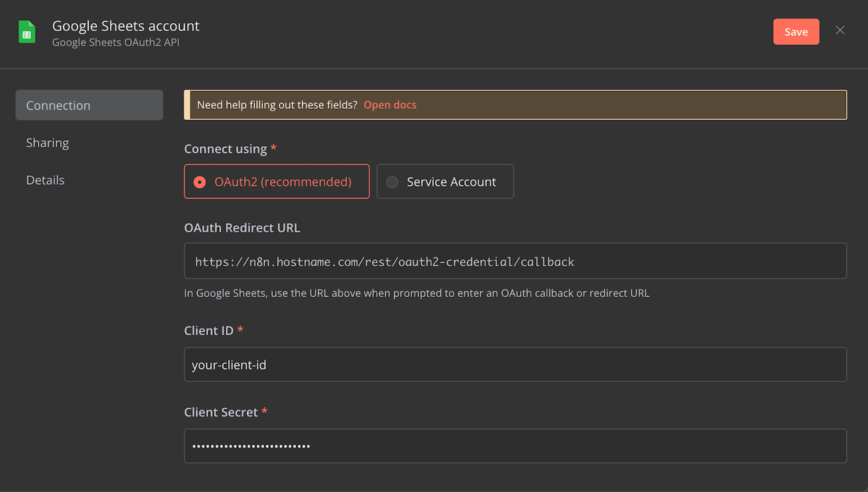Click the Need help filling out banner
Image resolution: width=868 pixels, height=492 pixels.
click(277, 105)
